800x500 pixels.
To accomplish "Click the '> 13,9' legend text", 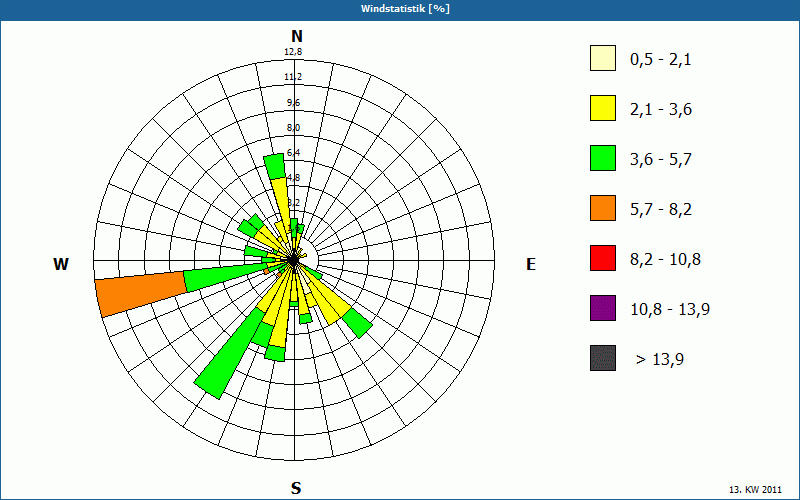I will coord(660,360).
